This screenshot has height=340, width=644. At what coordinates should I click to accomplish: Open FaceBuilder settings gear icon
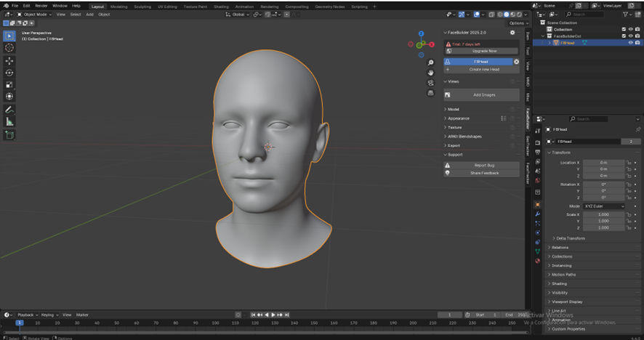coord(512,33)
